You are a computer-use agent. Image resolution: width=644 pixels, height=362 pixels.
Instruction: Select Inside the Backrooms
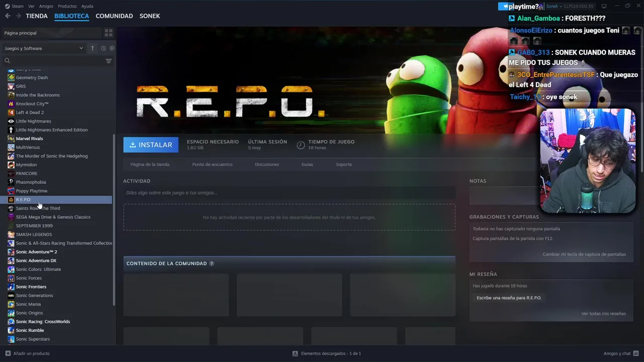pos(38,95)
